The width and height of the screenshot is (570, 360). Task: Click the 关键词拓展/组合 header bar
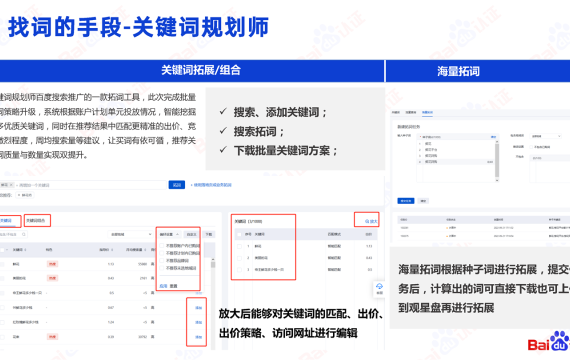[192, 71]
